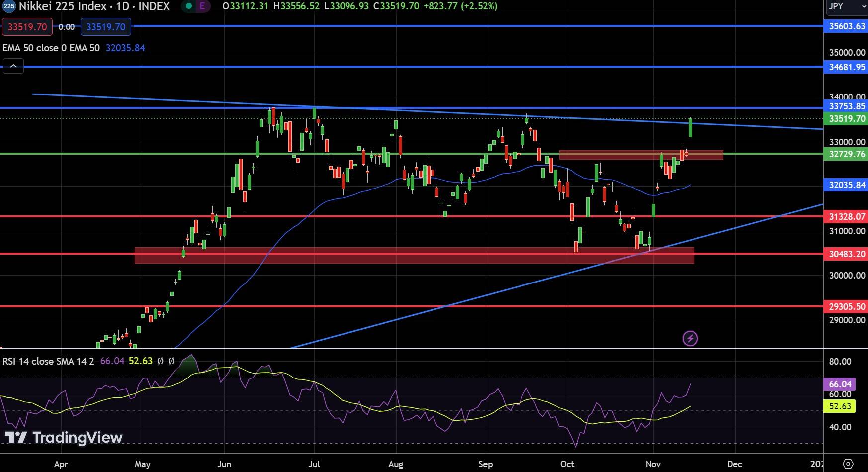Click the blue 32035.84 EMA axis label
The width and height of the screenshot is (868, 472).
point(846,185)
